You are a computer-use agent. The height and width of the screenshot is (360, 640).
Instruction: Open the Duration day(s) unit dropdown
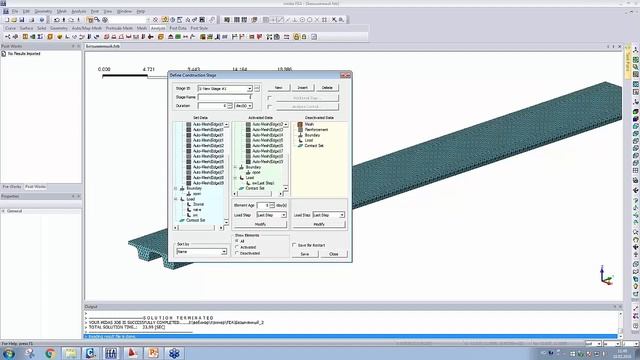click(250, 106)
